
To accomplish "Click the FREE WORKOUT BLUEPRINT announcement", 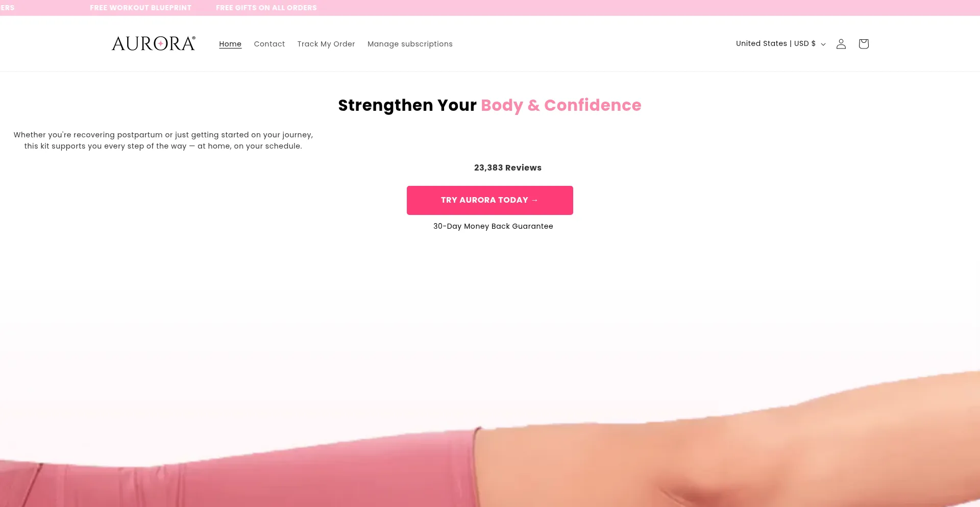I will pos(140,8).
